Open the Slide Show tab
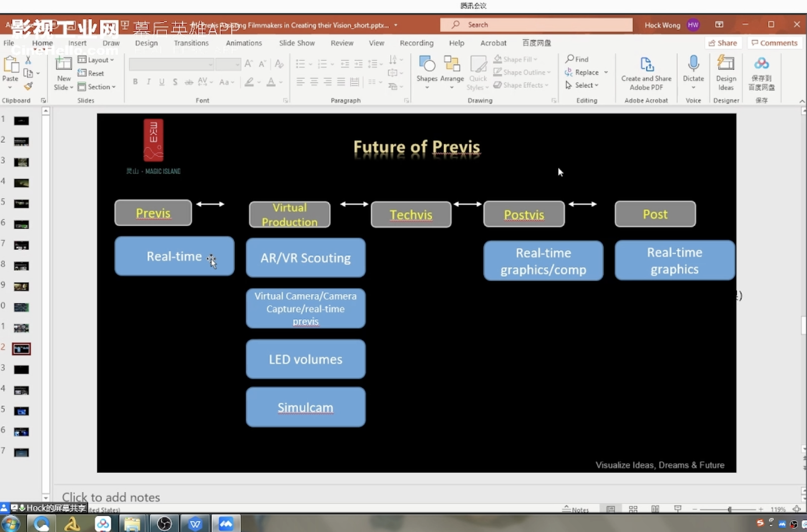The image size is (807, 532). tap(297, 43)
